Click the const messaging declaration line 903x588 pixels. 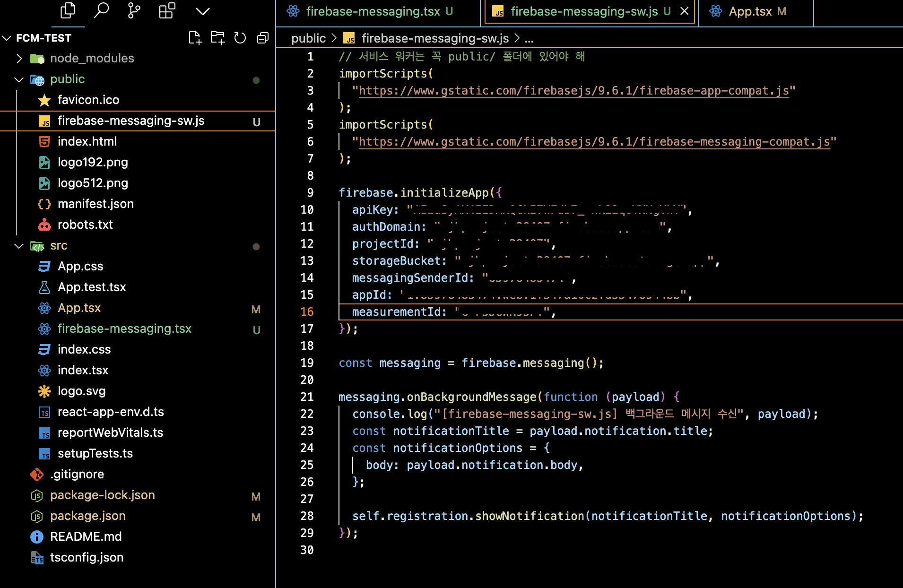point(471,363)
